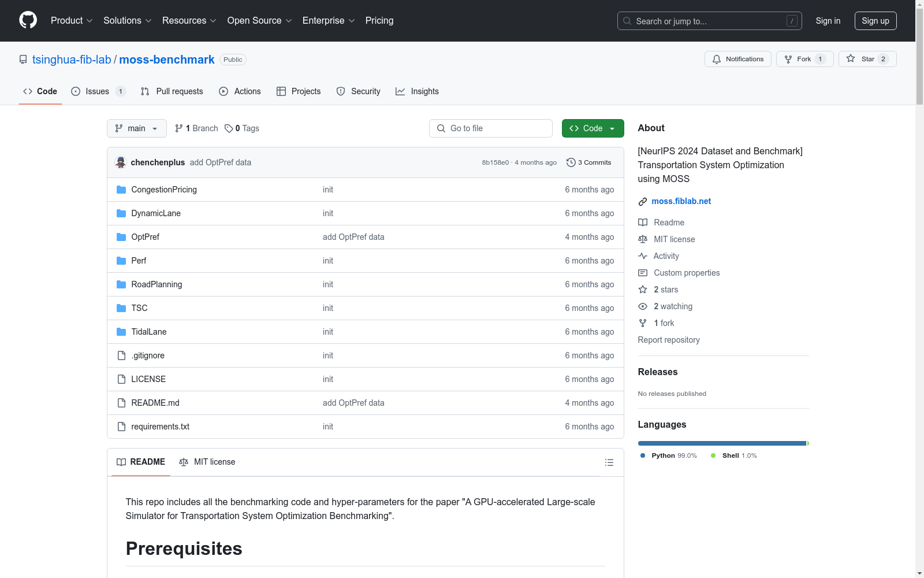The width and height of the screenshot is (924, 578).
Task: Click the Perf folder icon
Action: 121,261
